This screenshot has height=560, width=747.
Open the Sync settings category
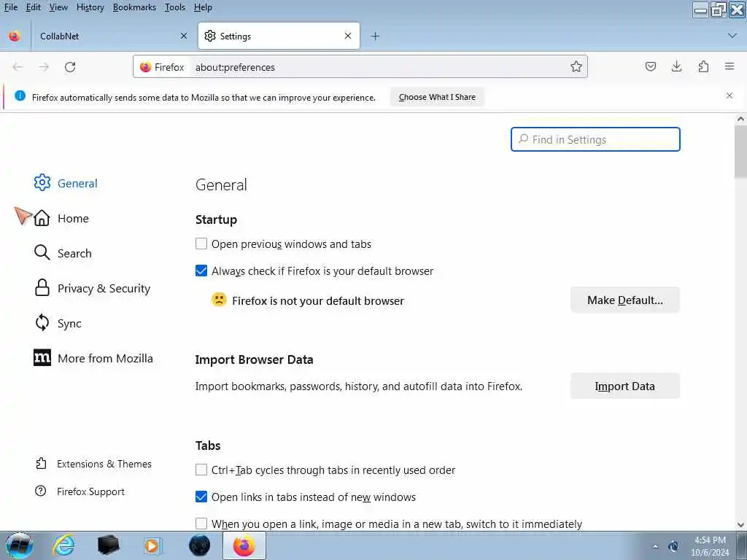click(58, 323)
